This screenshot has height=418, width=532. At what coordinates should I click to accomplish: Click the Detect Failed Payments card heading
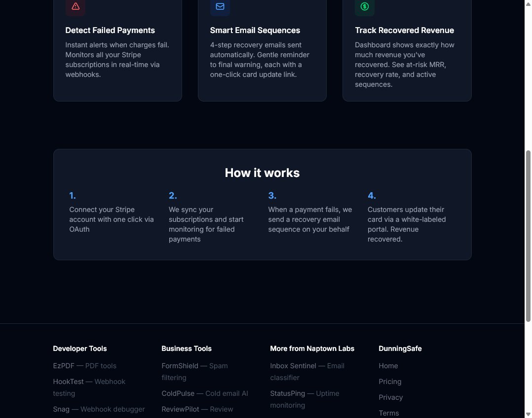tap(110, 30)
